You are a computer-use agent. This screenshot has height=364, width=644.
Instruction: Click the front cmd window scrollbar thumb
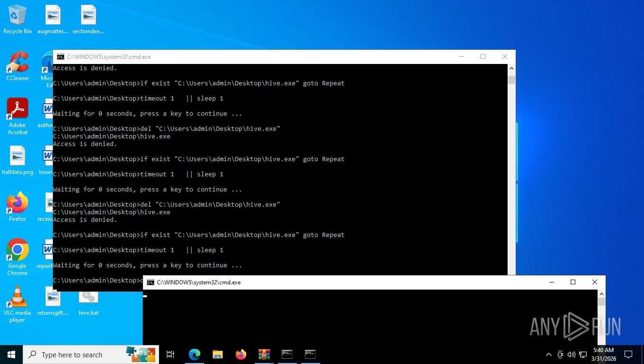601,301
